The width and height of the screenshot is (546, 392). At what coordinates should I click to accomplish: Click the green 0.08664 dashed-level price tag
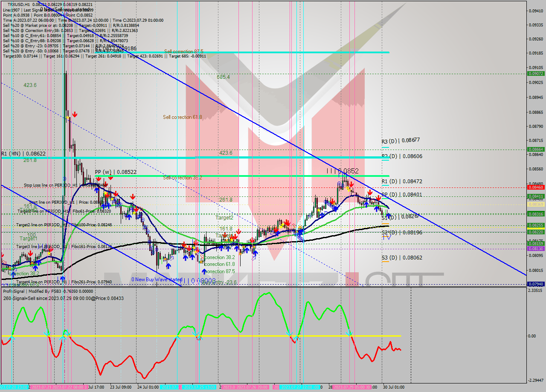[x=535, y=149]
